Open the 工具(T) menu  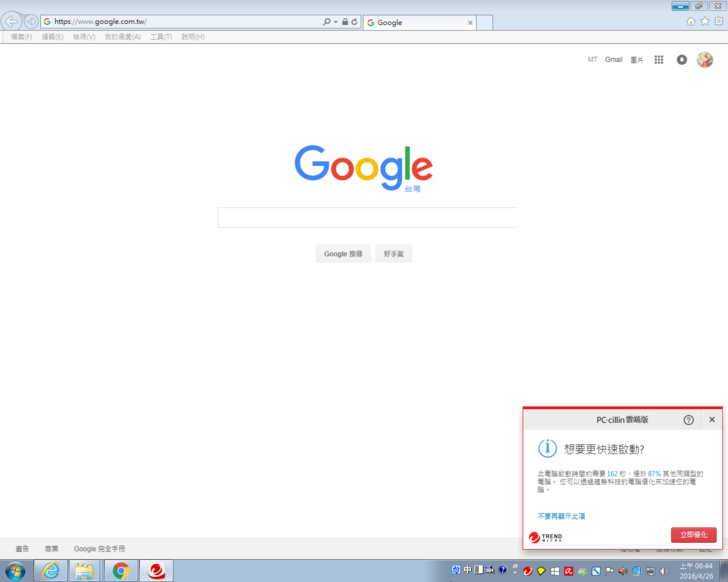[161, 37]
